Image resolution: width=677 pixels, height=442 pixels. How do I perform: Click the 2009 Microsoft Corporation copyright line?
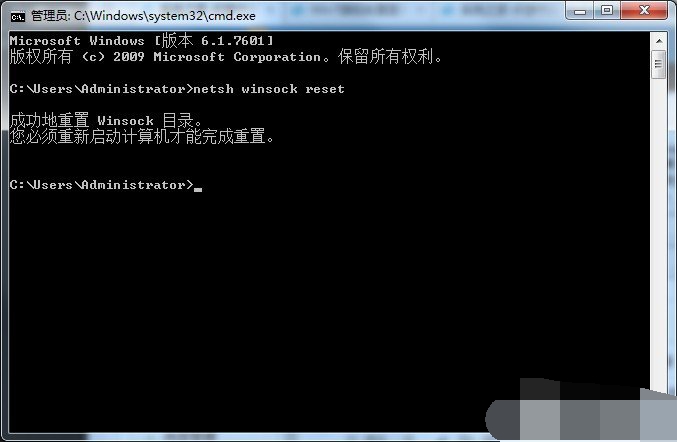[225, 57]
